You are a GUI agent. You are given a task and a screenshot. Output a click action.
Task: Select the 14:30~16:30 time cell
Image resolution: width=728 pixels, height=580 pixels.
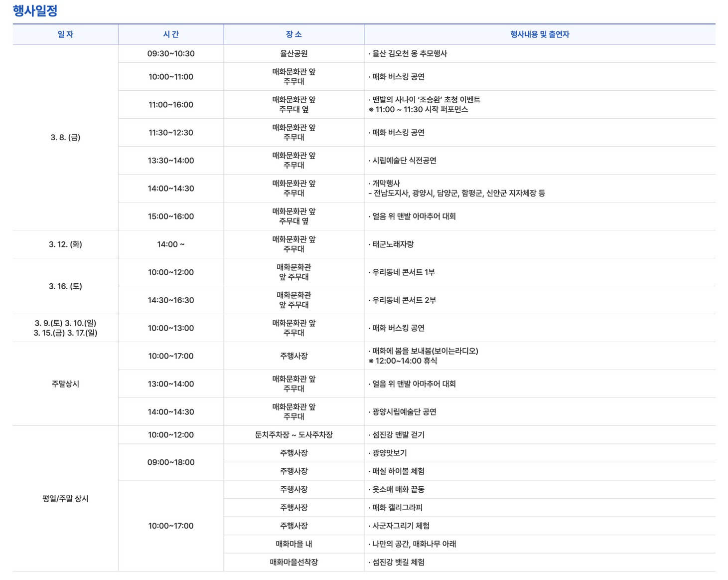(171, 300)
